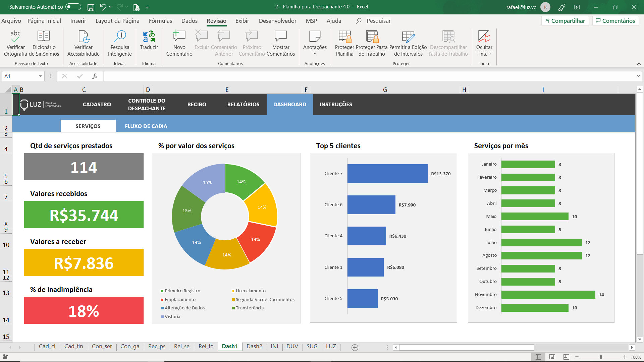Image resolution: width=644 pixels, height=362 pixels.
Task: Click the Traduzir icon
Action: (149, 36)
